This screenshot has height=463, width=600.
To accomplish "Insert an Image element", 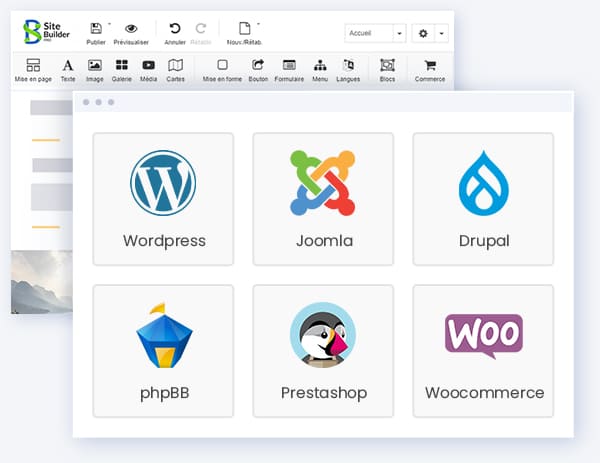I will 95,66.
